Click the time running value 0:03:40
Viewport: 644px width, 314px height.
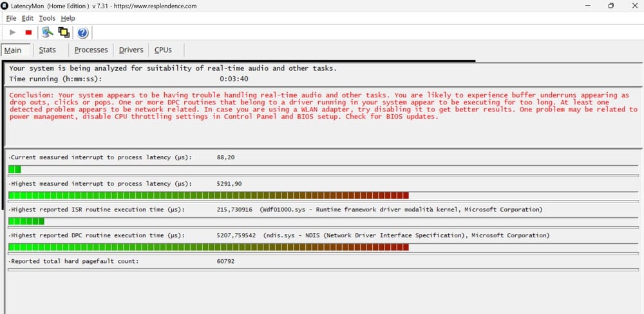pos(234,79)
